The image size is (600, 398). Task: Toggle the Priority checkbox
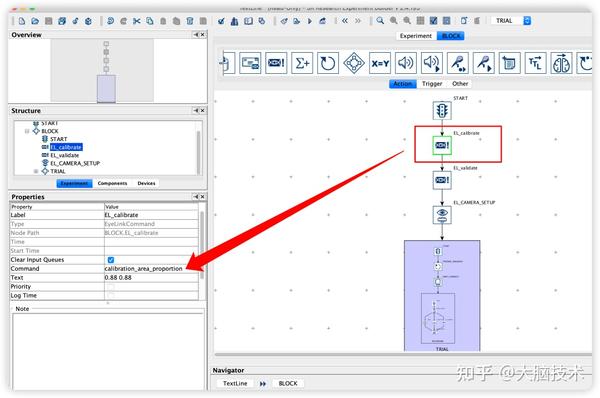click(x=111, y=286)
